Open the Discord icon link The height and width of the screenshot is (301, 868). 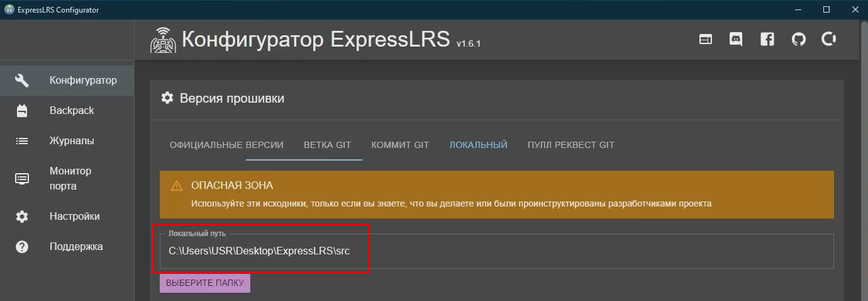click(x=735, y=40)
